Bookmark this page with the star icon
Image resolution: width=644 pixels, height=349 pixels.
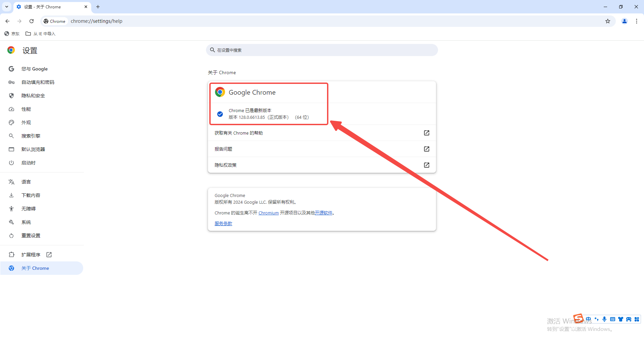(x=608, y=21)
